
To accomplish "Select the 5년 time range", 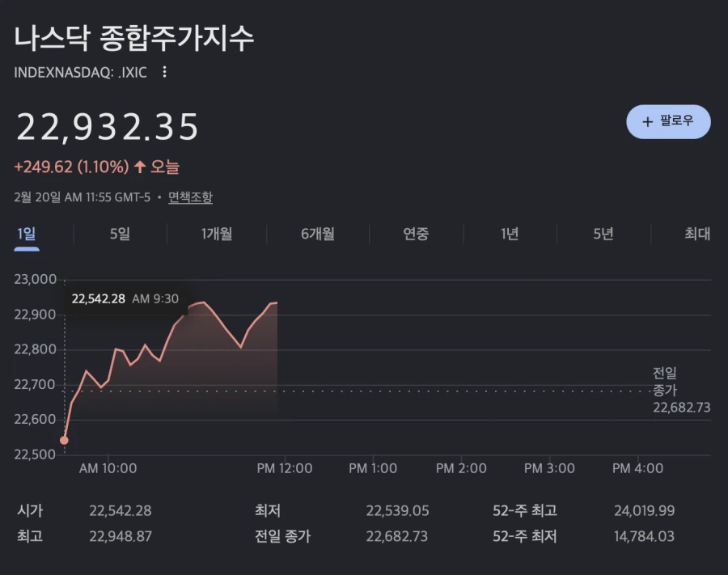I will pos(602,235).
